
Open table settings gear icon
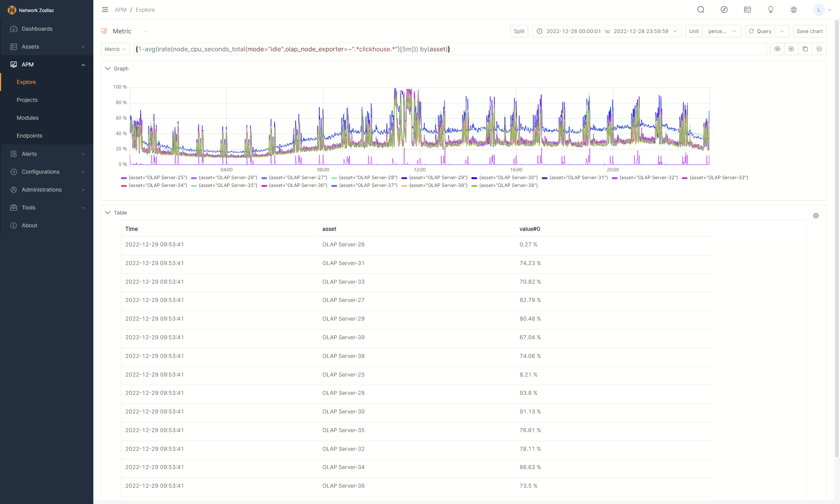pos(816,216)
